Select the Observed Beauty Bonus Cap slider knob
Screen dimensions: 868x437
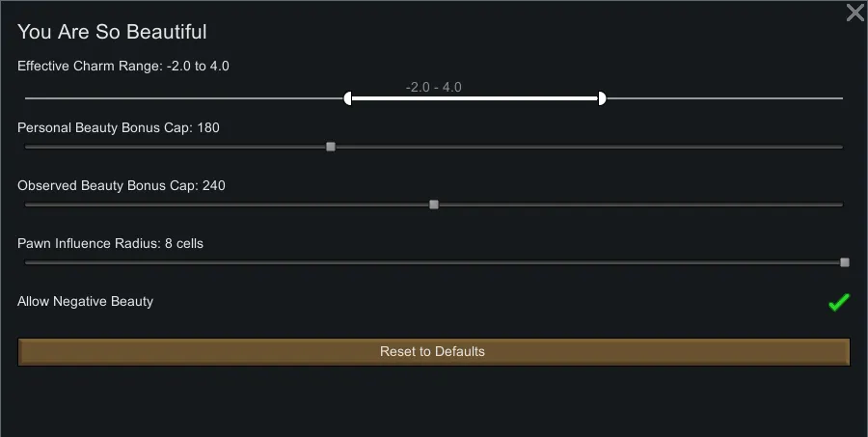[x=434, y=205]
